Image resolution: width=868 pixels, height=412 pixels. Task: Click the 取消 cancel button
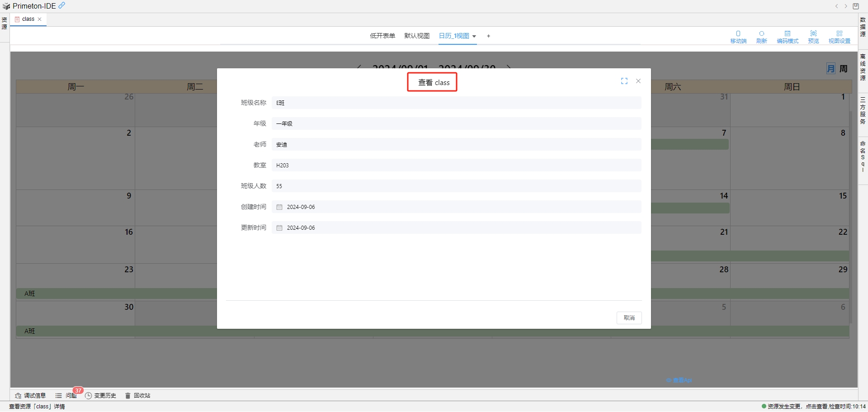pos(629,318)
